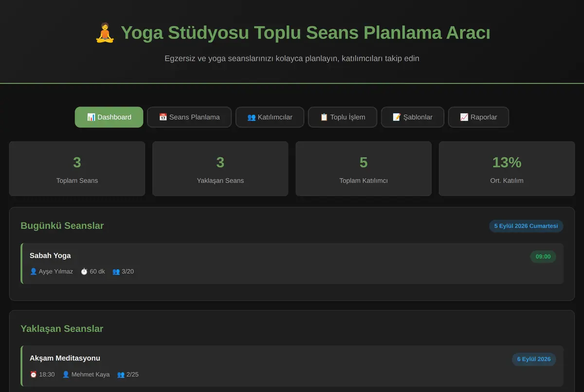The width and height of the screenshot is (584, 392).
Task: Click the bar chart icon on Dashboard
Action: pyautogui.click(x=91, y=117)
